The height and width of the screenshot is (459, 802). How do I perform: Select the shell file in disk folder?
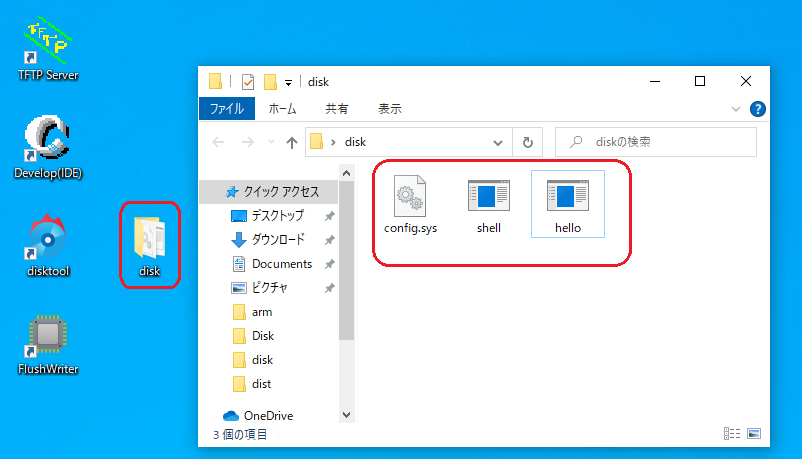pyautogui.click(x=488, y=205)
